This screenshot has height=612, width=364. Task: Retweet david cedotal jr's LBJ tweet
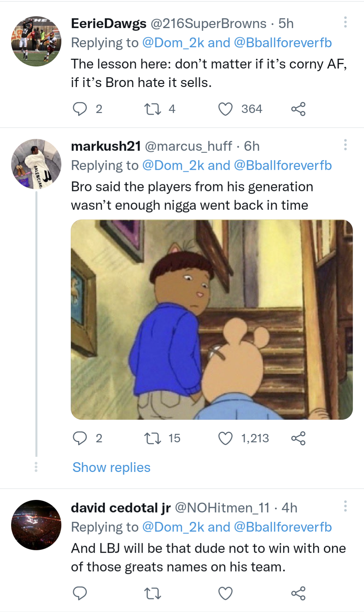(152, 593)
